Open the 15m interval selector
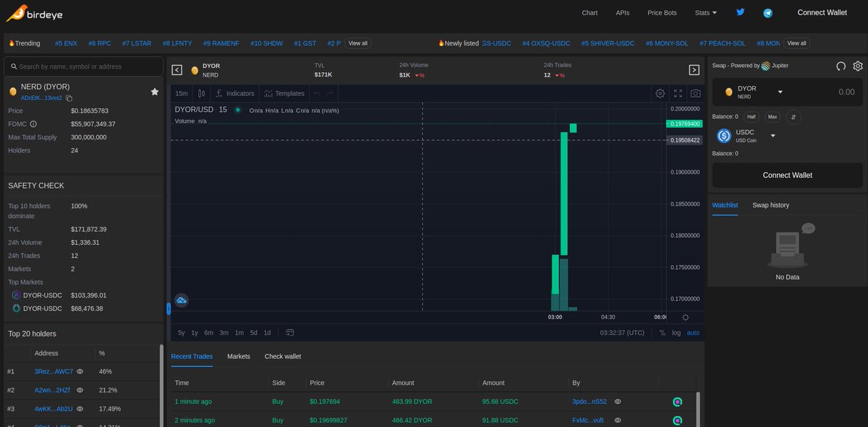This screenshot has width=868, height=427. 182,93
